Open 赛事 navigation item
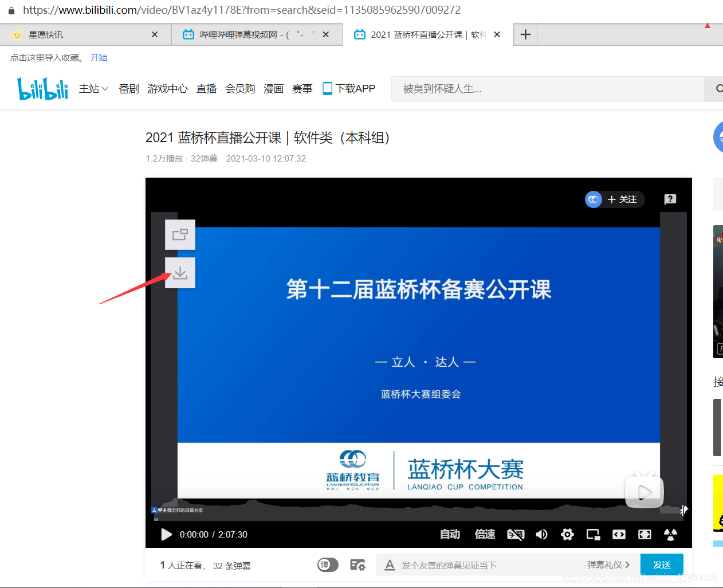 point(302,89)
